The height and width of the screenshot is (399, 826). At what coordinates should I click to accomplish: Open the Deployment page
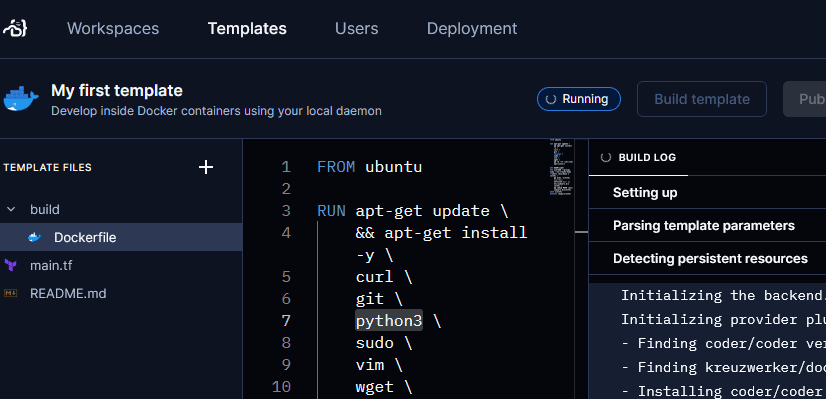coord(472,28)
